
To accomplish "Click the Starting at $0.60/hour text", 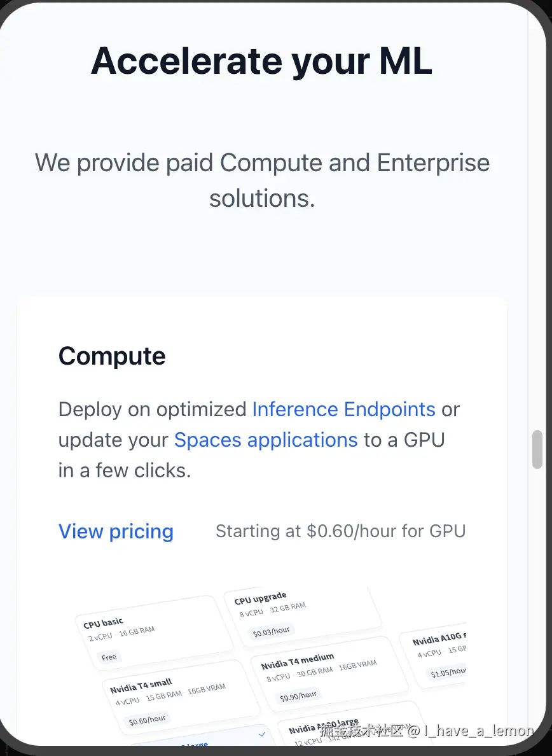I will point(340,531).
